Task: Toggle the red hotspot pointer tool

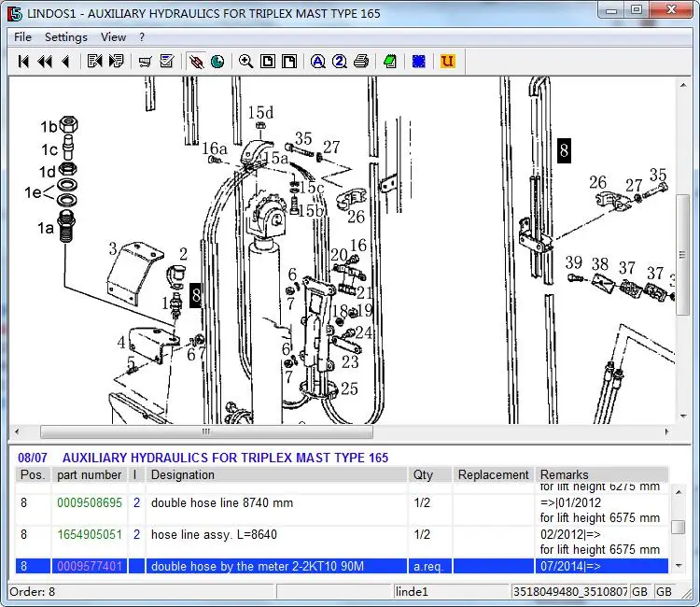Action: point(196,62)
